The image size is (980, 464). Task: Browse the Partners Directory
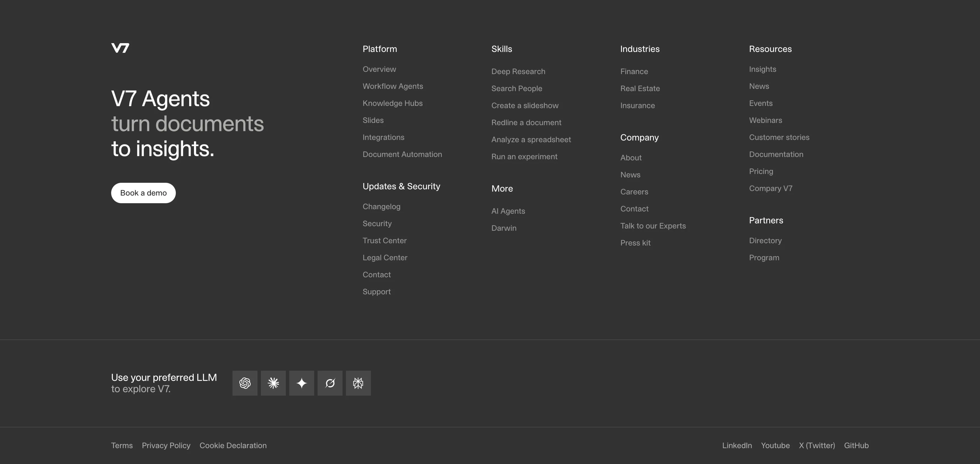click(x=765, y=241)
